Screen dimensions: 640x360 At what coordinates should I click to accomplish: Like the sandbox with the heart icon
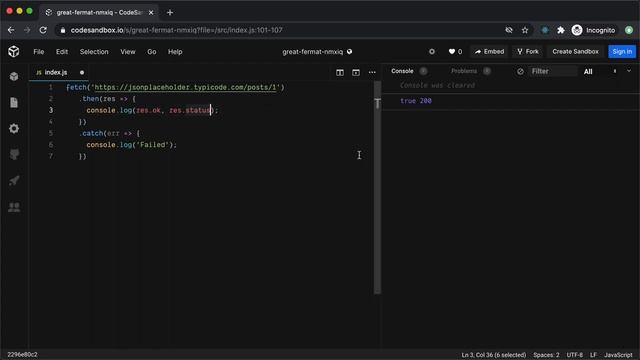pyautogui.click(x=451, y=51)
